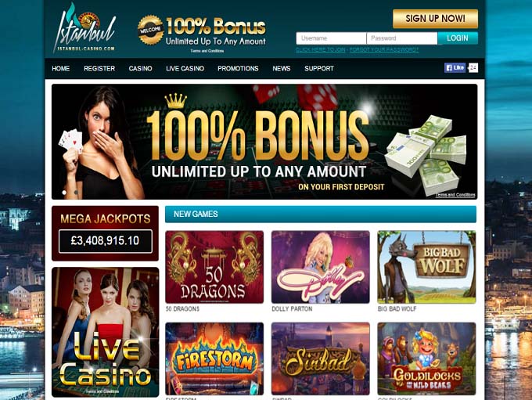Open the Firestorm slot game
Screen dimensions: 532x400
(214, 359)
